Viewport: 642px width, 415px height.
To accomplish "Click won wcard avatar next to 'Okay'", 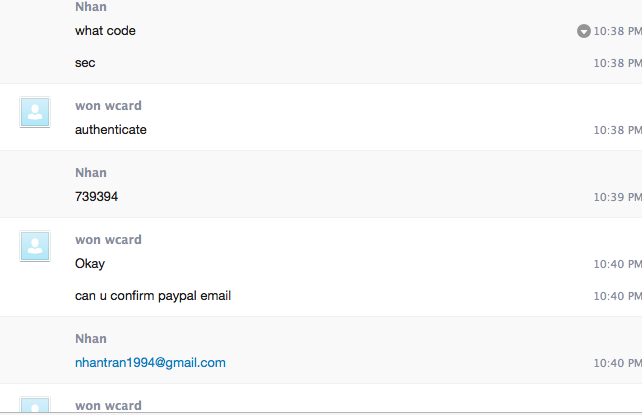I will 35,246.
